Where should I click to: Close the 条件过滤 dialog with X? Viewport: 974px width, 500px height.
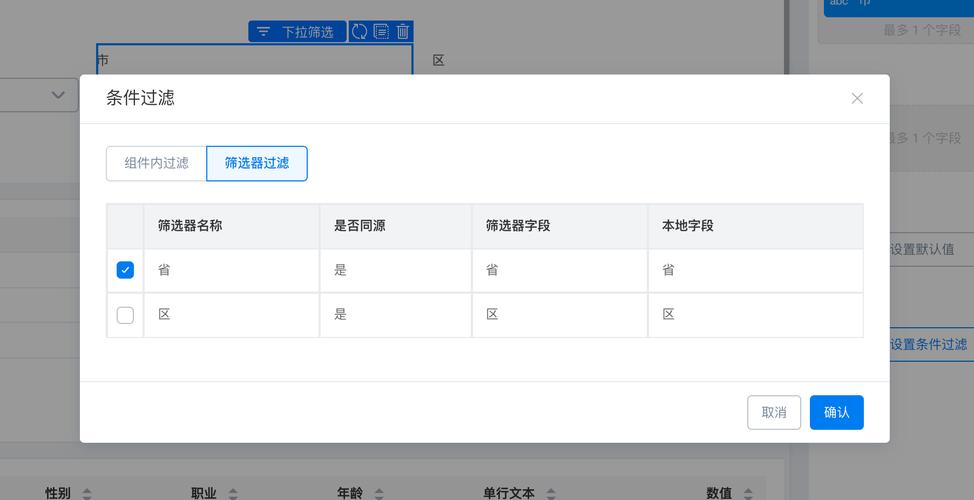tap(857, 98)
